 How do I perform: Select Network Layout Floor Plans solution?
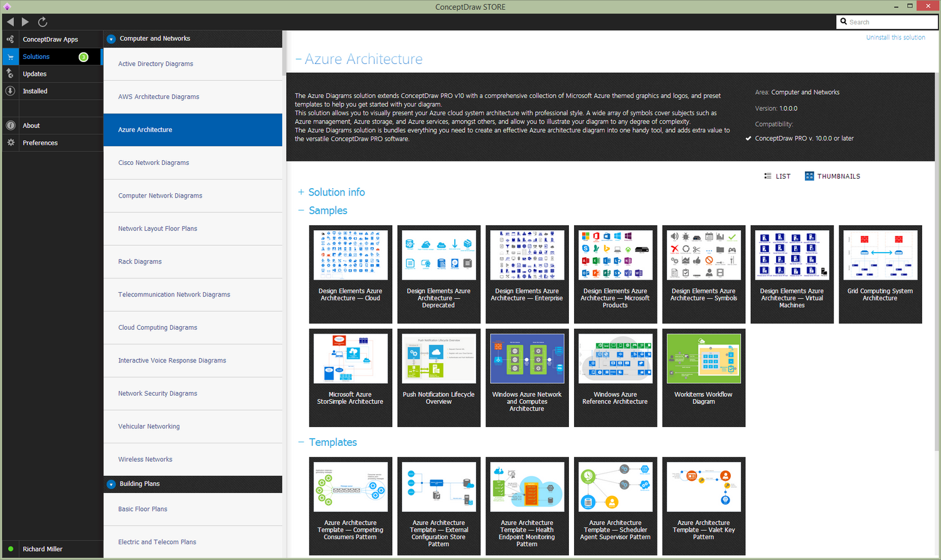[x=193, y=228]
